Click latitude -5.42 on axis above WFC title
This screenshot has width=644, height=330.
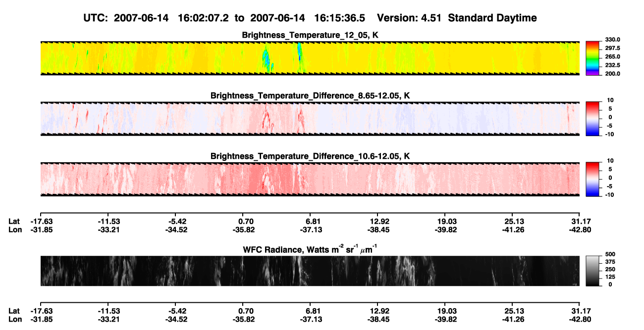[177, 221]
